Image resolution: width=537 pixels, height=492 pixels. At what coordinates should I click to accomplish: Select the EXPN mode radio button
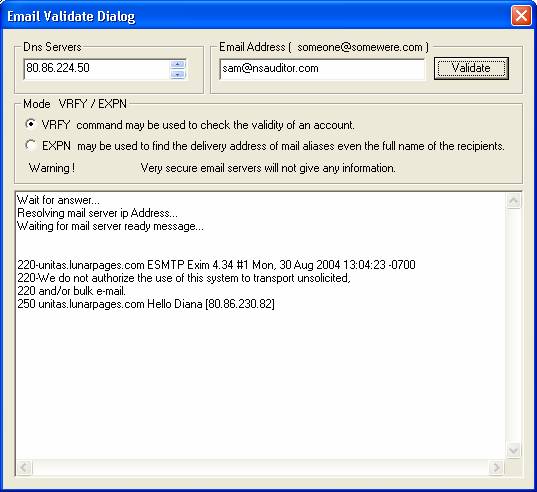pos(31,146)
